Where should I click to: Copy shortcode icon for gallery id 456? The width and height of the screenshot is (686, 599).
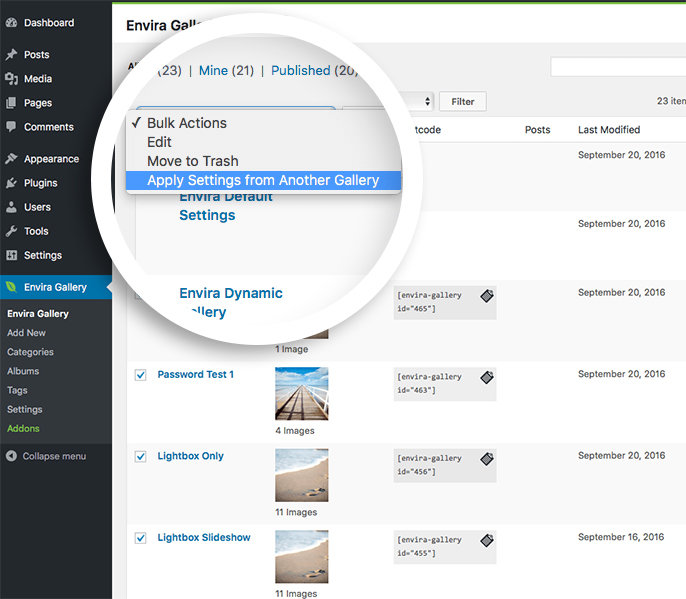click(487, 459)
